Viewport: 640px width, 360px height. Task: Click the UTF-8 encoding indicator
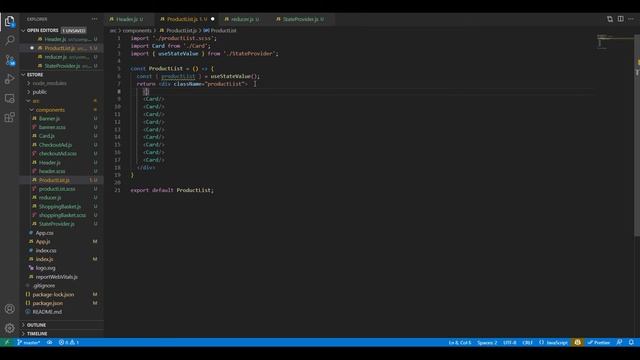[x=509, y=342]
